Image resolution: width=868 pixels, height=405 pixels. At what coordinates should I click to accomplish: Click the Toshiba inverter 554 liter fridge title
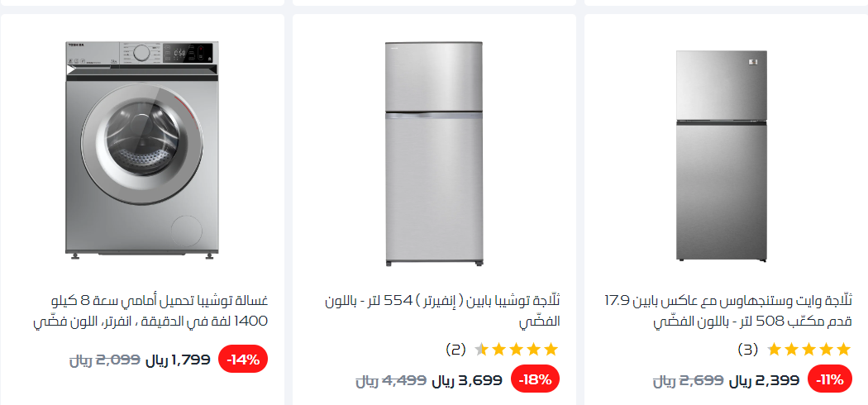pos(443,310)
